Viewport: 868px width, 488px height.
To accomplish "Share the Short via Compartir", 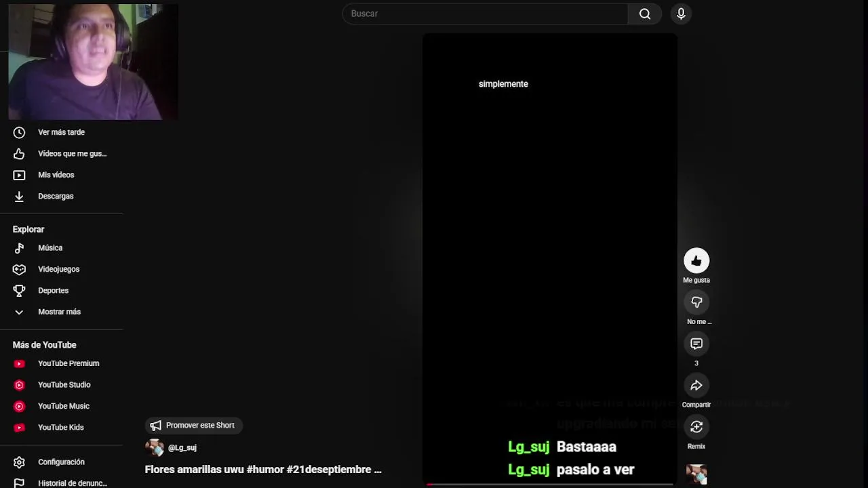I will tap(696, 386).
